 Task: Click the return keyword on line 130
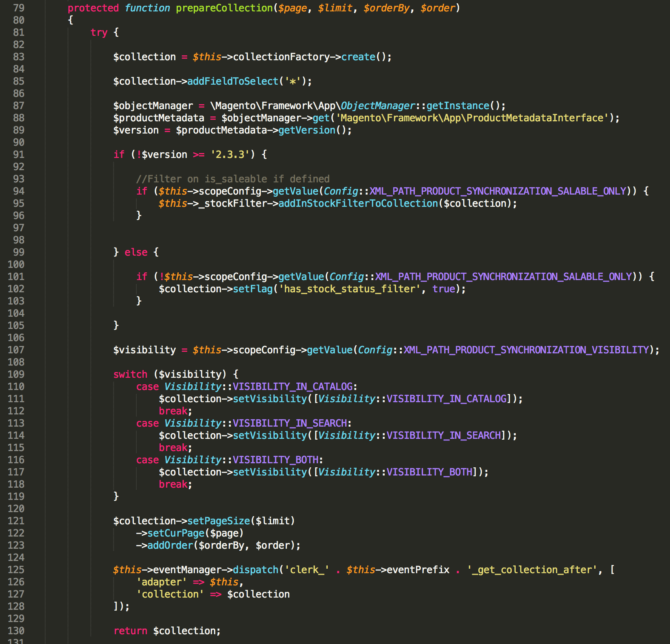[130, 631]
